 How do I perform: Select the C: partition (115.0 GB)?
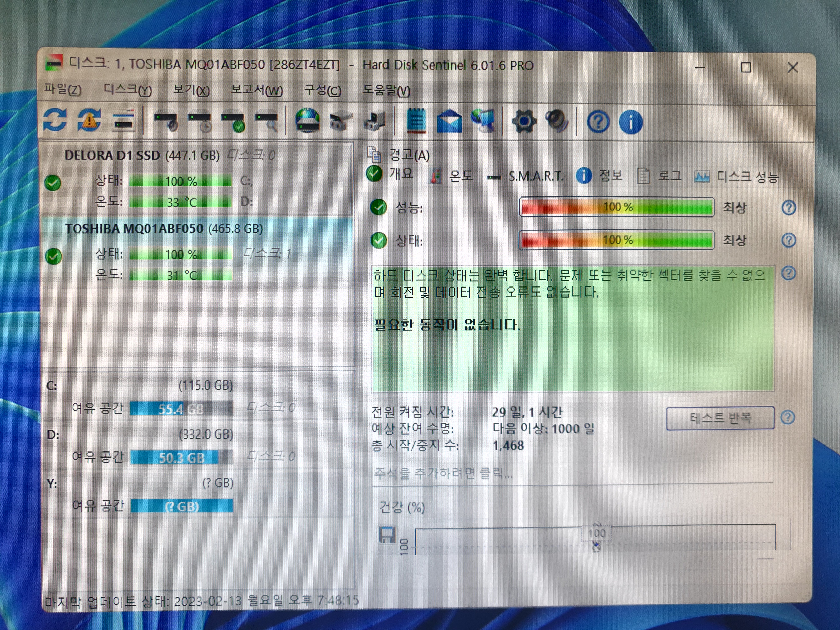tap(197, 396)
